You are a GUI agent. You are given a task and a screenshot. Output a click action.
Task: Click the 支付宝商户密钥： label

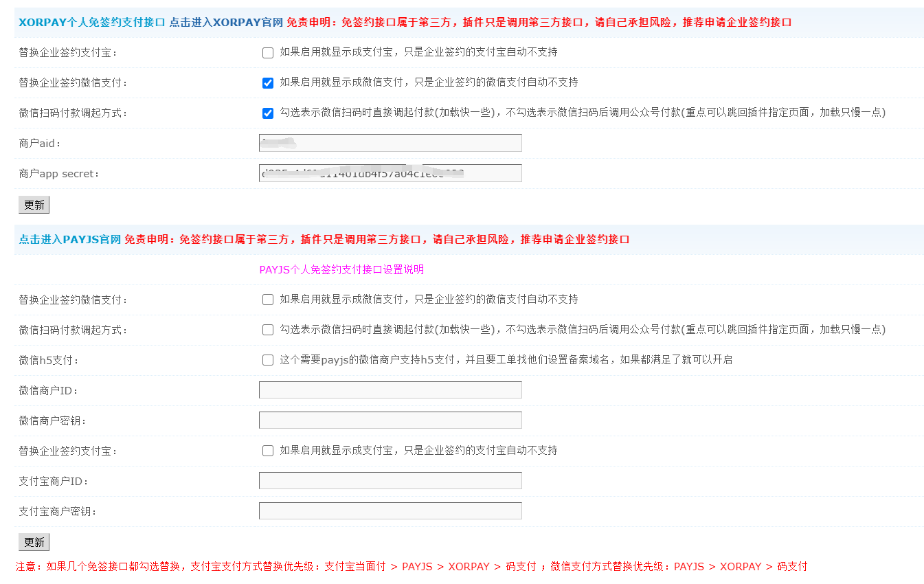point(58,511)
